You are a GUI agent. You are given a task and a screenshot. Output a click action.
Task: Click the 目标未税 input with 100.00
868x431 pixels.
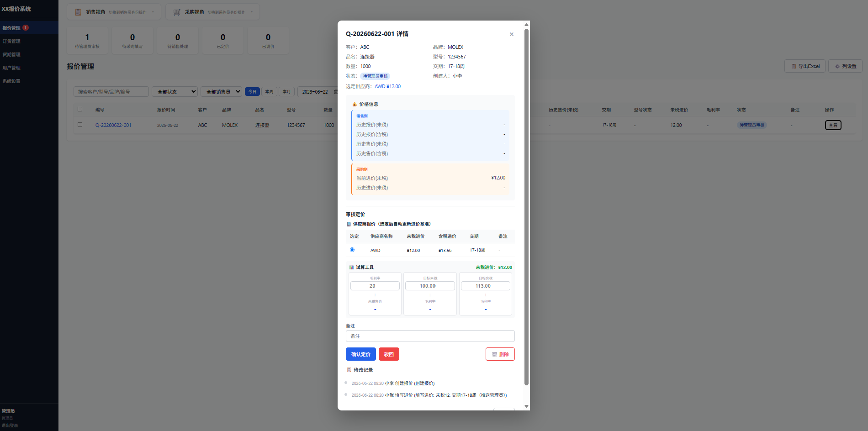[430, 286]
